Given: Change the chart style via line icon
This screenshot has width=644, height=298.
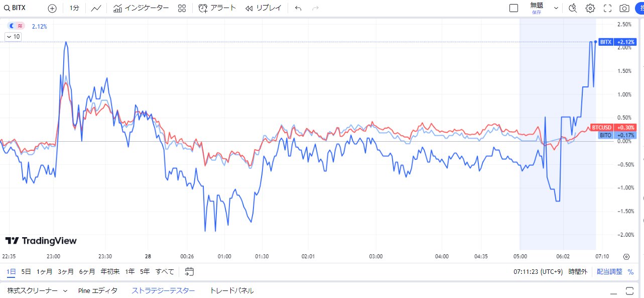Looking at the screenshot, I should (x=96, y=8).
